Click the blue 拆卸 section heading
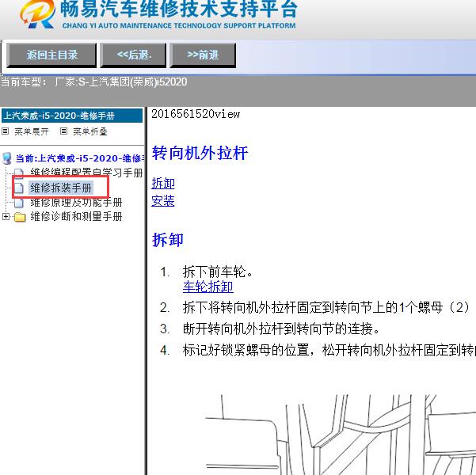The height and width of the screenshot is (475, 476). click(168, 240)
